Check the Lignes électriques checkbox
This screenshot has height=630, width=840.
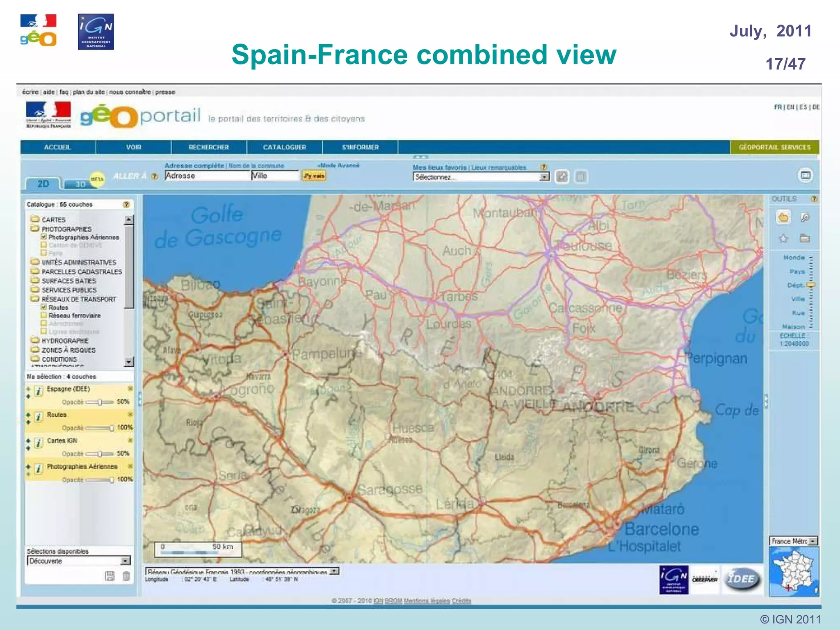[x=44, y=331]
